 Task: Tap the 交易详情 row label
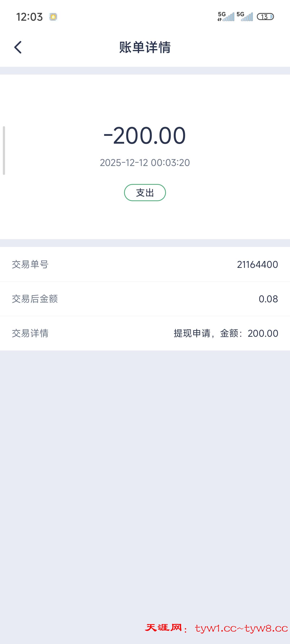(x=30, y=333)
